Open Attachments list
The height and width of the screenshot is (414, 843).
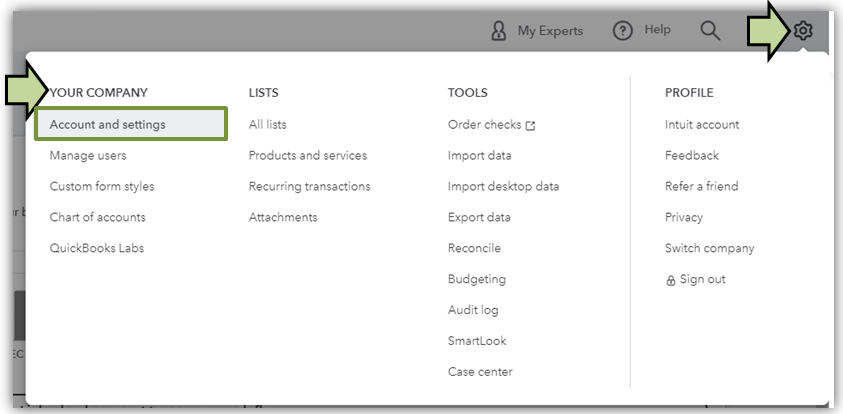[x=283, y=217]
